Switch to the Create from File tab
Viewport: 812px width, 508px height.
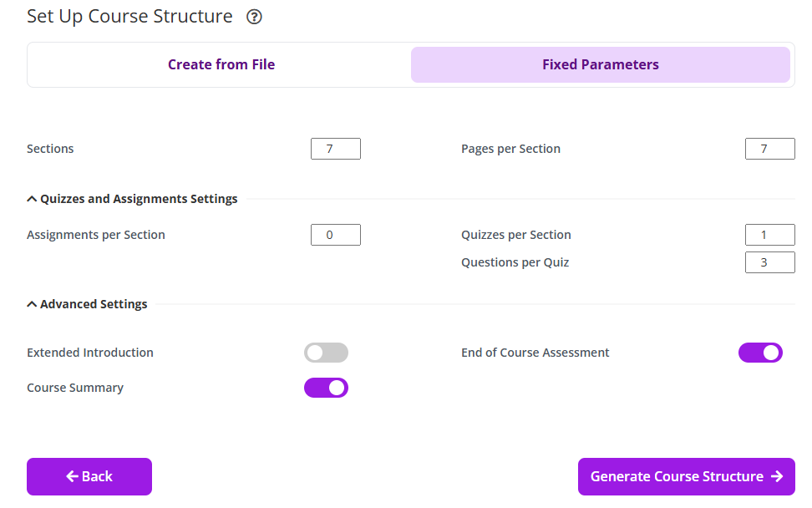[x=221, y=64]
